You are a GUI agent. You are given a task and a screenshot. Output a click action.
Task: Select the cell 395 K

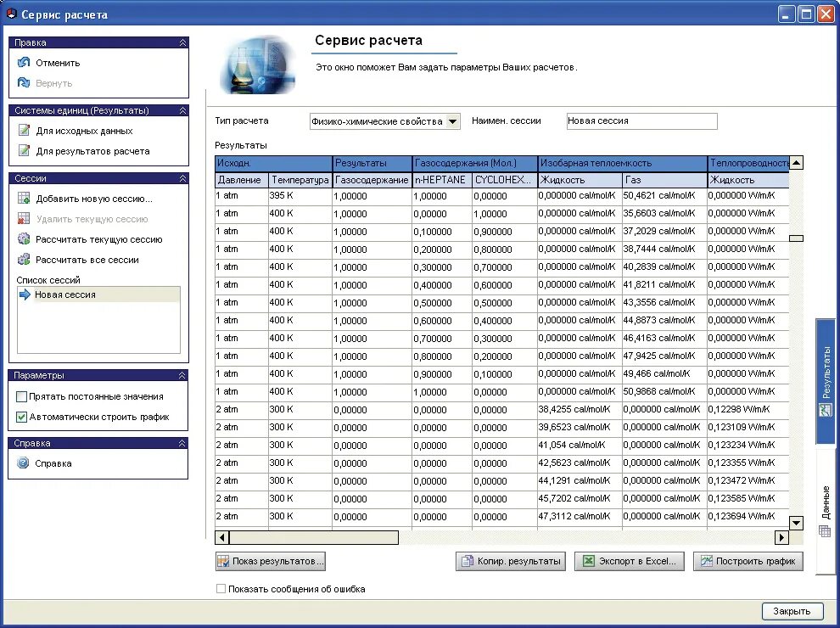pos(300,195)
